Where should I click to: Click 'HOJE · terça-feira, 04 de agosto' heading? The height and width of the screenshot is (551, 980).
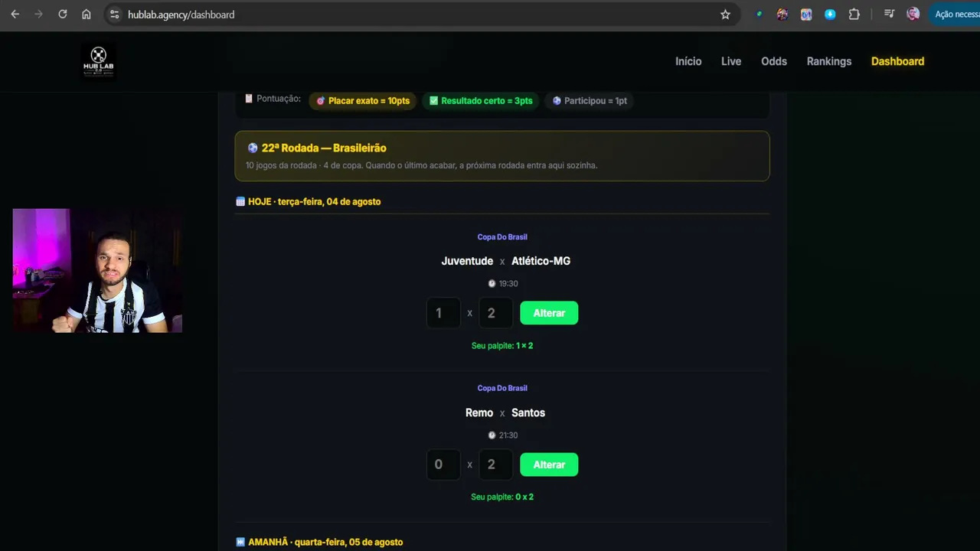point(314,201)
